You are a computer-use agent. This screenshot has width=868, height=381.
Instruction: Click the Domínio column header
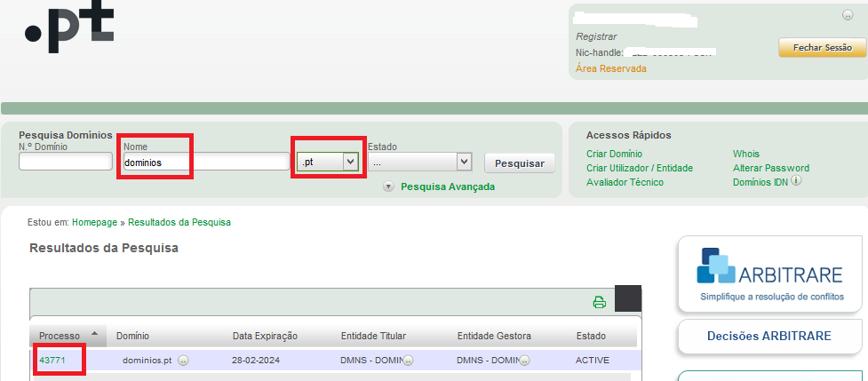pos(132,336)
